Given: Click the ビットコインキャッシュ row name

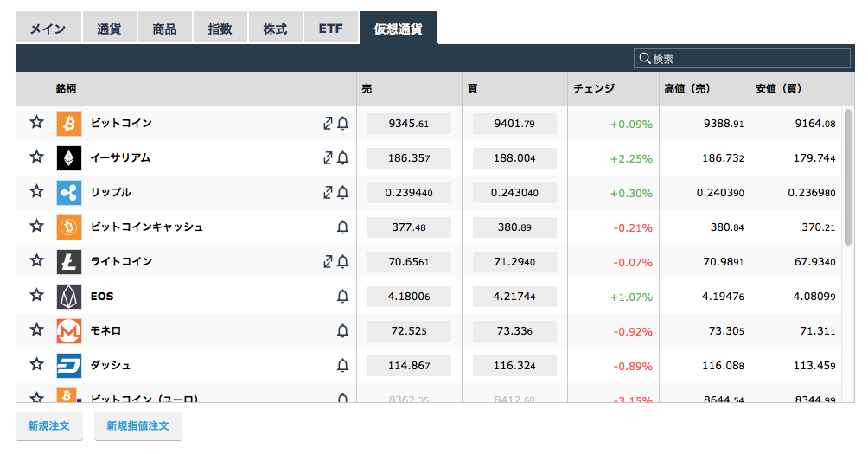Looking at the screenshot, I should [147, 227].
